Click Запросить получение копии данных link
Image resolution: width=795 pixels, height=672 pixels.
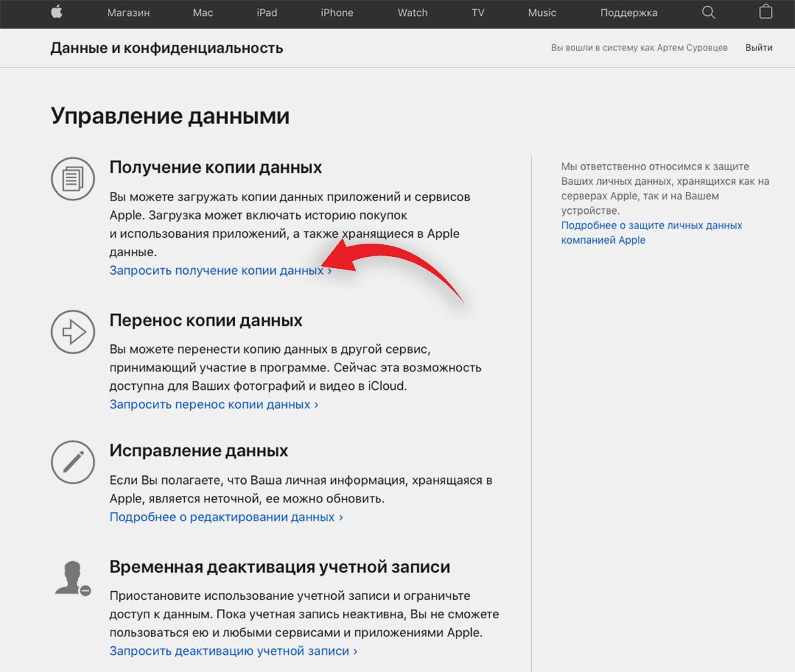[221, 270]
